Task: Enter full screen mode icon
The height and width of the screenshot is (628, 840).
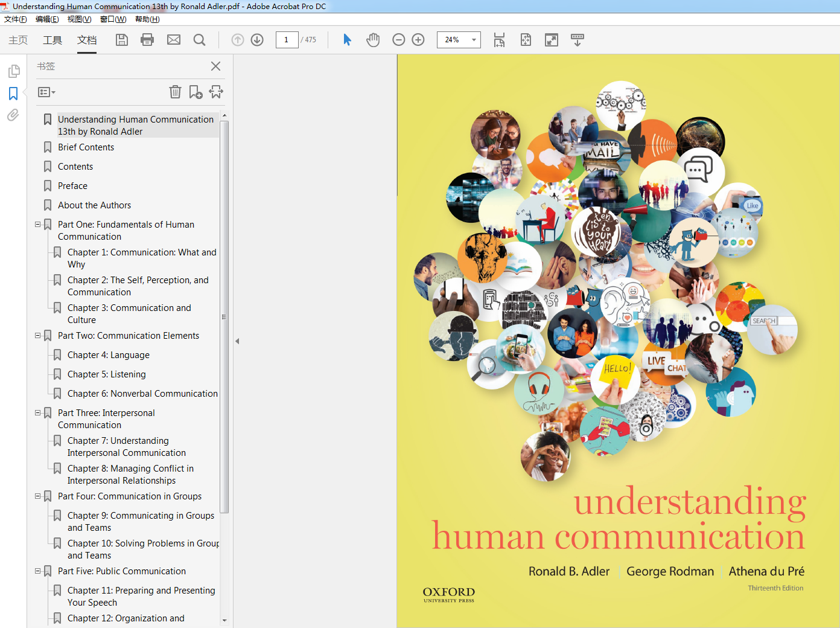Action: pyautogui.click(x=552, y=40)
